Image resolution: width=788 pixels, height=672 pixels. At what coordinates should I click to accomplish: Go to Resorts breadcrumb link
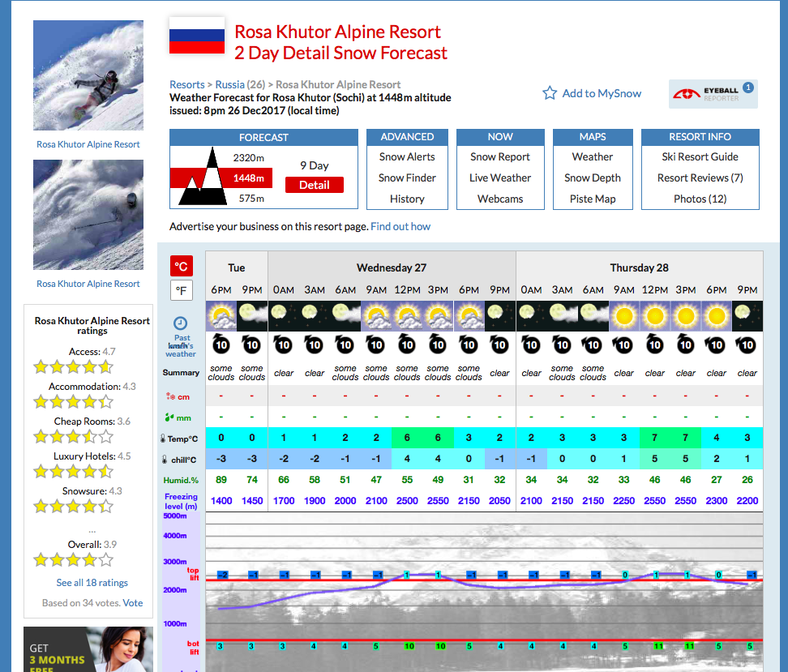pos(187,84)
